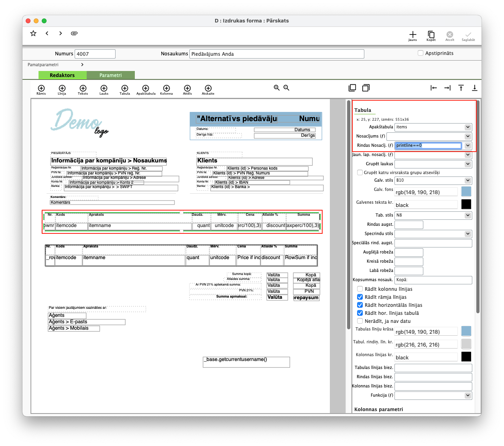Open attachments via the paperclip icon
This screenshot has height=446, width=504.
[74, 33]
